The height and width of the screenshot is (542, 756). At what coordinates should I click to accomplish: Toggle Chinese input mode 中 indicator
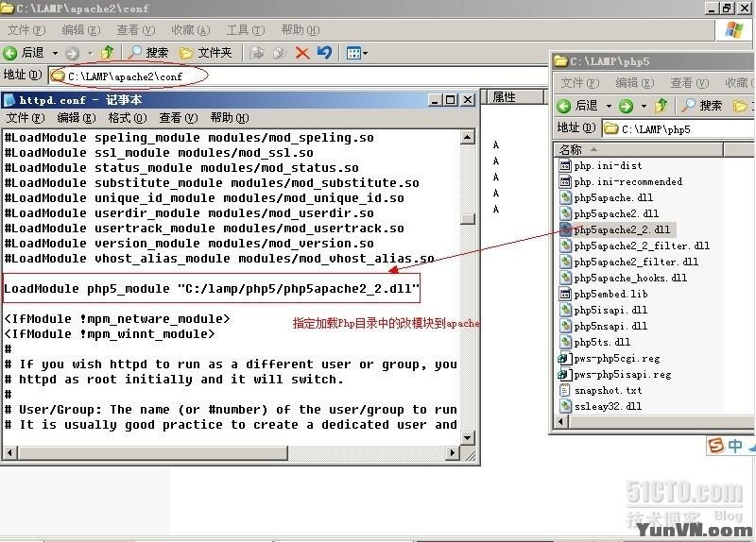735,446
